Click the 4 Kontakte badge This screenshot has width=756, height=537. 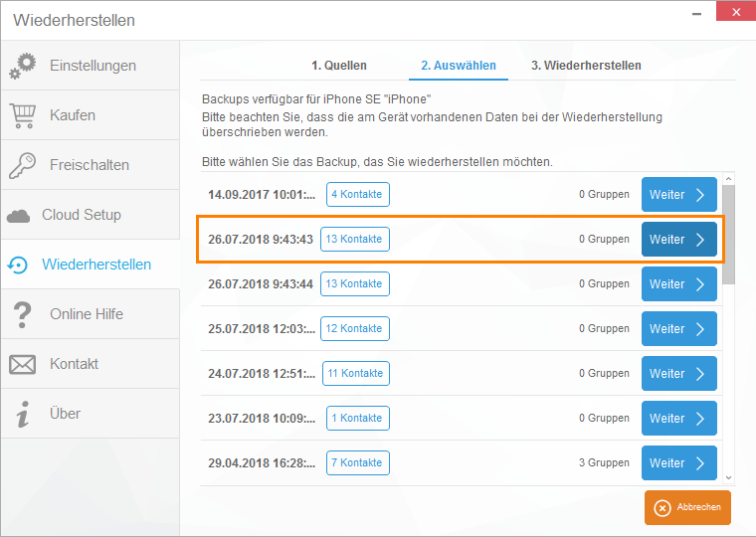358,194
